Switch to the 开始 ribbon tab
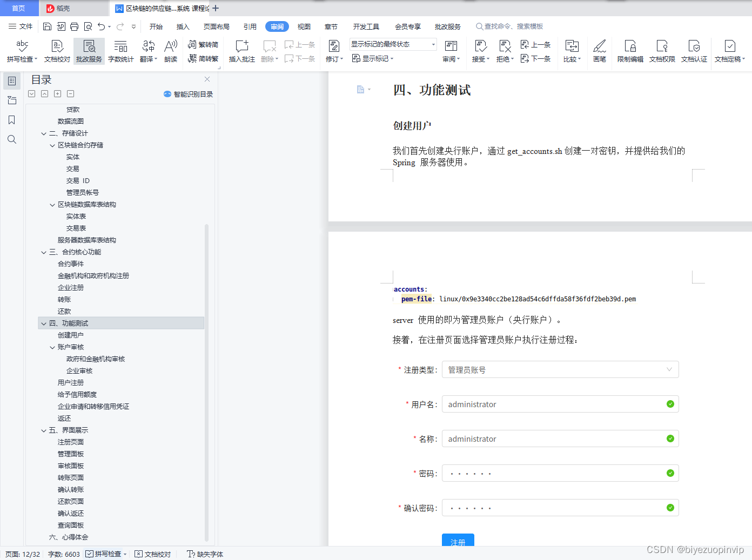752x560 pixels. tap(156, 26)
